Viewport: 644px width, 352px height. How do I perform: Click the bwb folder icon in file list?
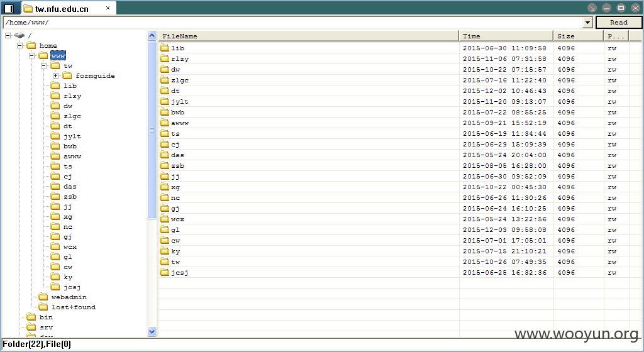[x=165, y=112]
